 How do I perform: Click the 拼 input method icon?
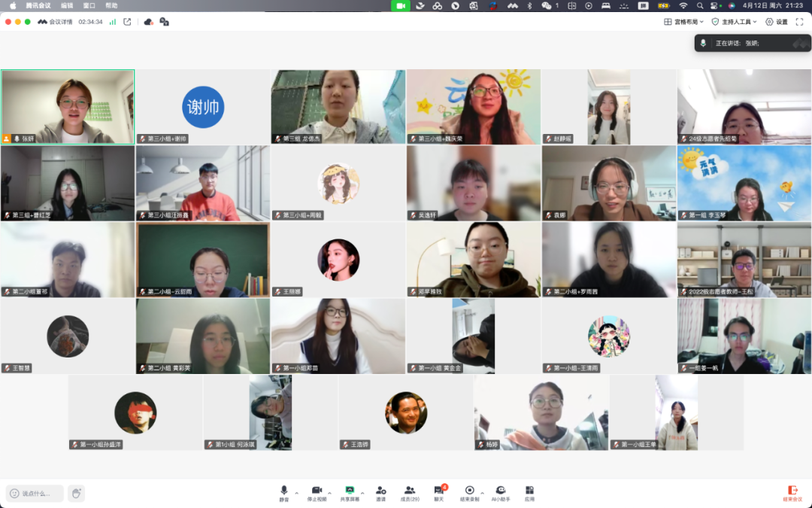(x=643, y=6)
